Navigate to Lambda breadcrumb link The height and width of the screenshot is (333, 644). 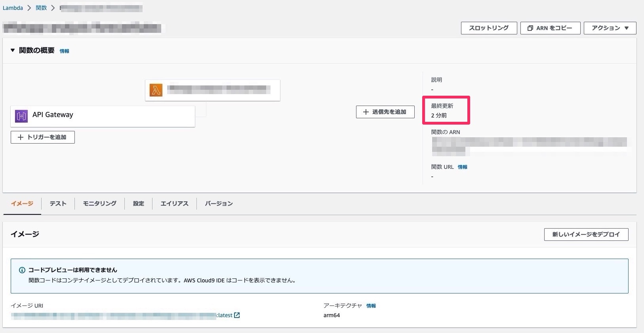[13, 8]
